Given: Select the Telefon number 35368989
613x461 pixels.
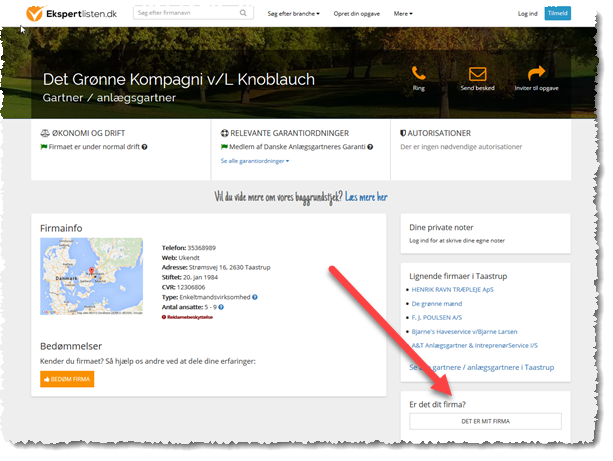Looking at the screenshot, I should tap(202, 248).
